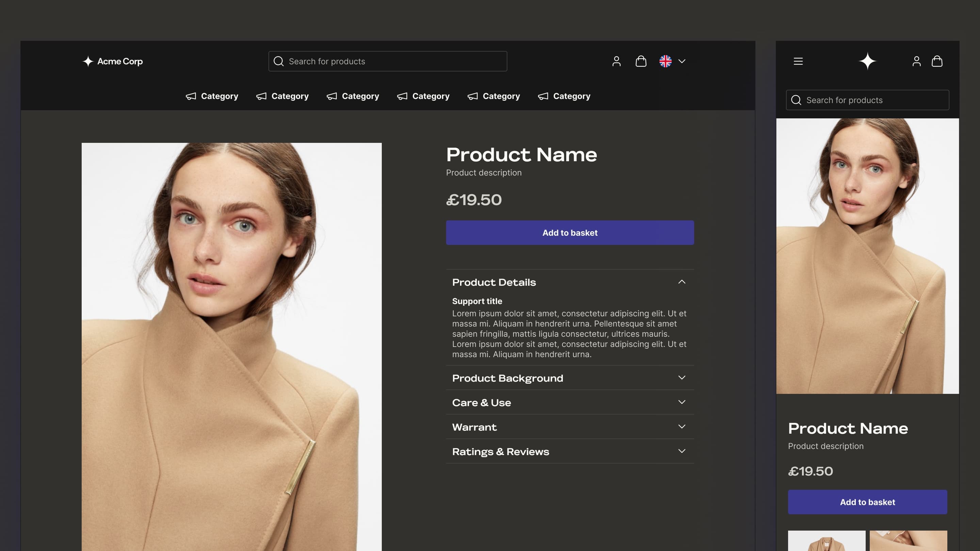Viewport: 980px width, 551px height.
Task: Open the account icon in mobile header
Action: pyautogui.click(x=916, y=61)
